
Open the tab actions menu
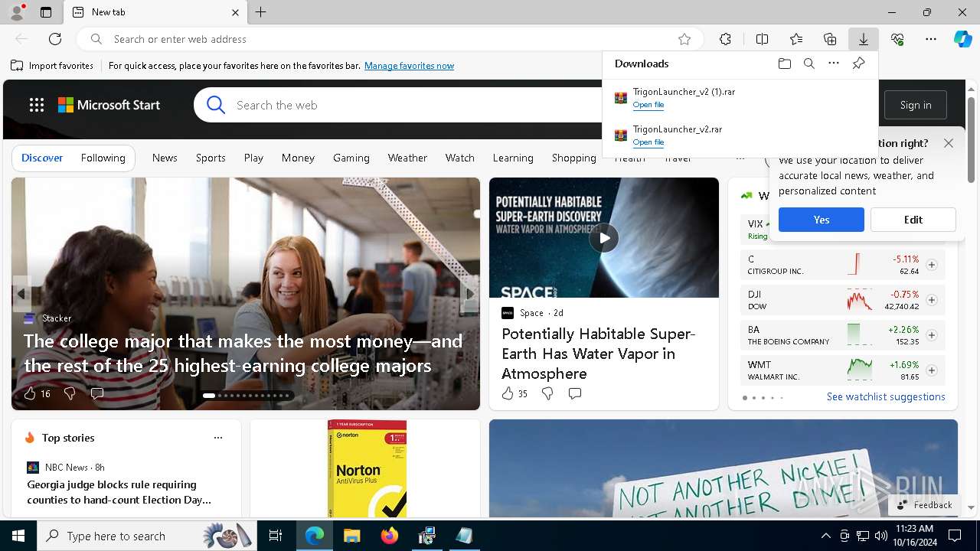point(46,12)
